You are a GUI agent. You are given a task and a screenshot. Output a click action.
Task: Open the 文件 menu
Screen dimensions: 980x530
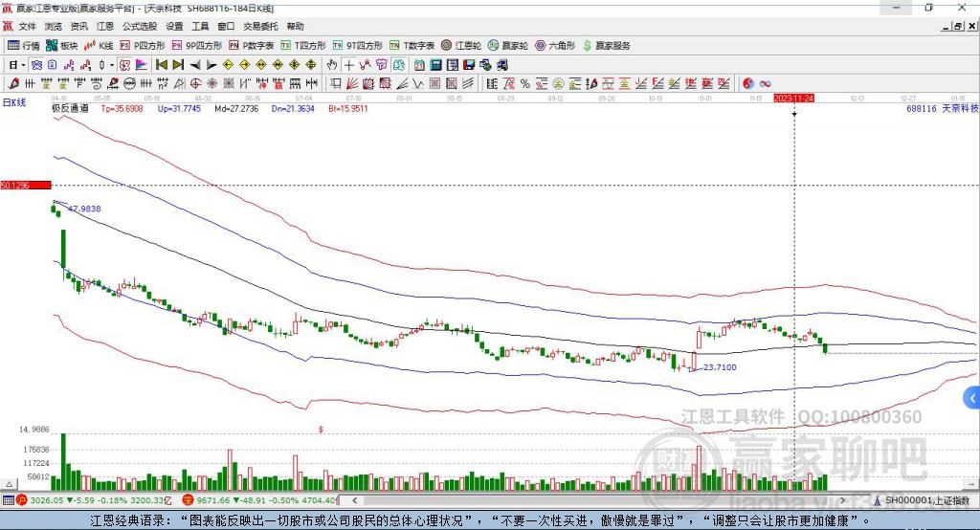[x=27, y=26]
